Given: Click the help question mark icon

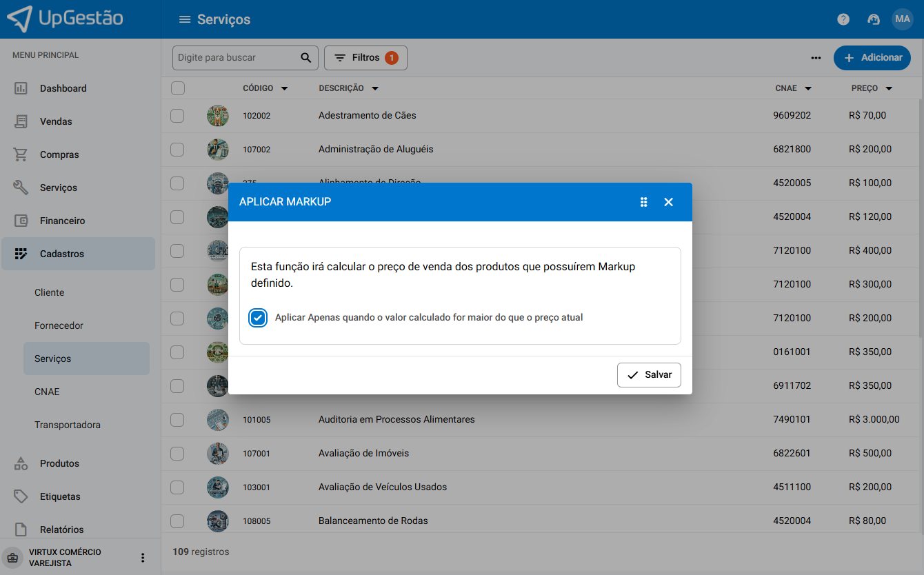Looking at the screenshot, I should [843, 19].
